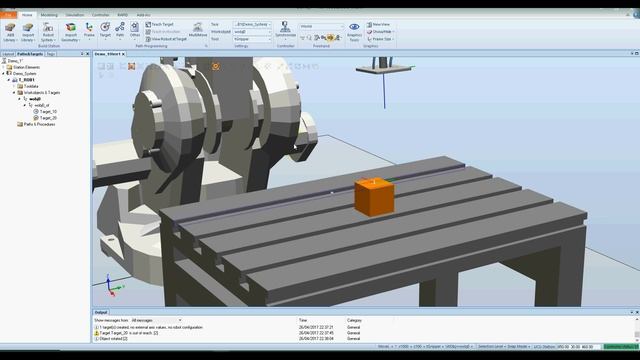Collapse the wobj0_of node
Viewport: 640px width, 360px height.
point(24,105)
